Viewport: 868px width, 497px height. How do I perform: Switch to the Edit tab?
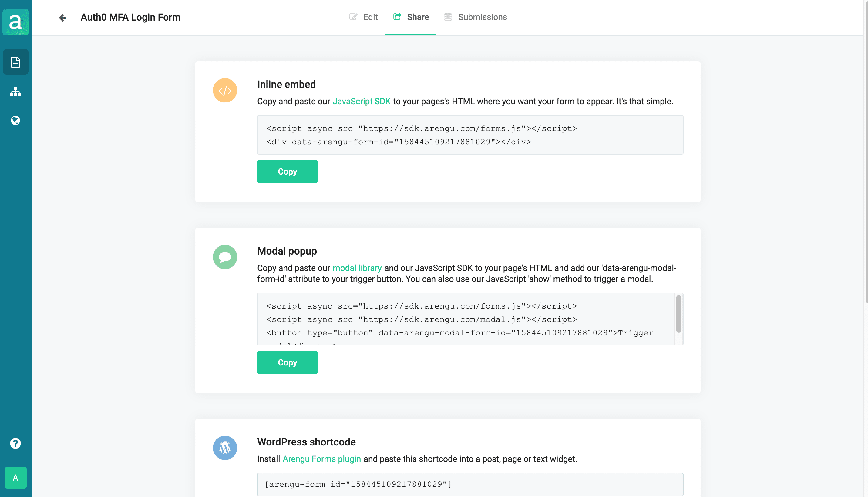point(363,17)
